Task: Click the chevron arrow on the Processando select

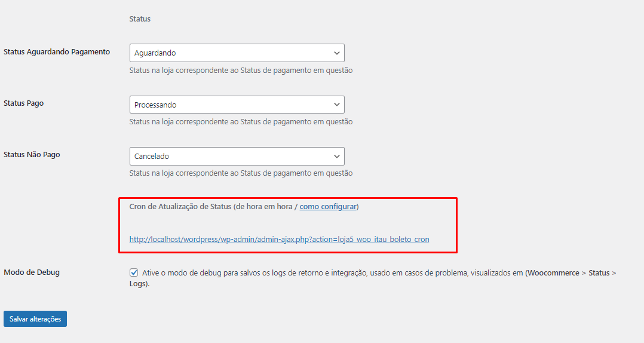Action: pos(336,105)
